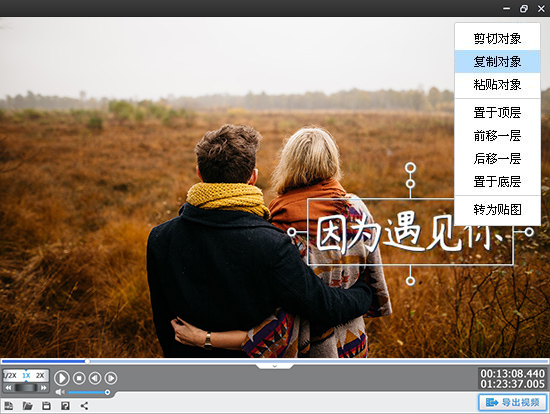Open project folder icon
The image size is (550, 414).
point(27,406)
